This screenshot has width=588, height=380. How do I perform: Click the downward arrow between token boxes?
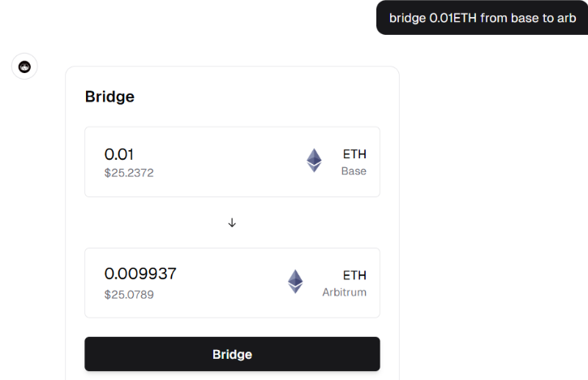[232, 222]
